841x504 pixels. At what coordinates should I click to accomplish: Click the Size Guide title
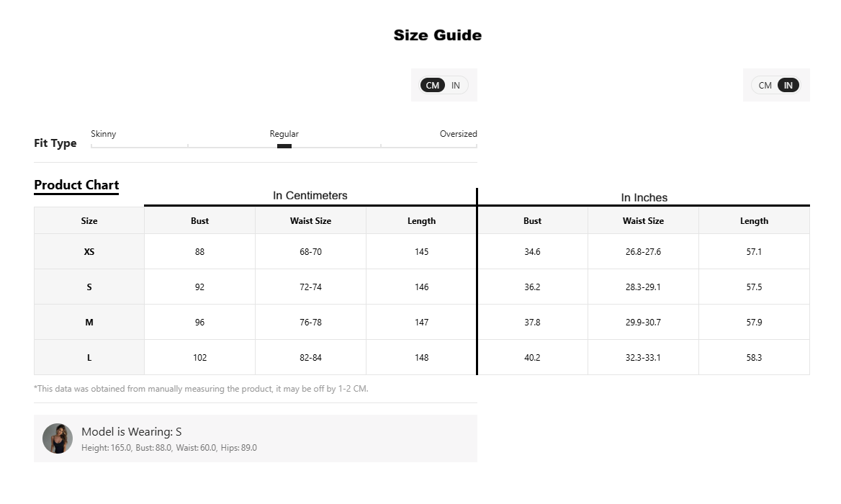click(x=438, y=35)
